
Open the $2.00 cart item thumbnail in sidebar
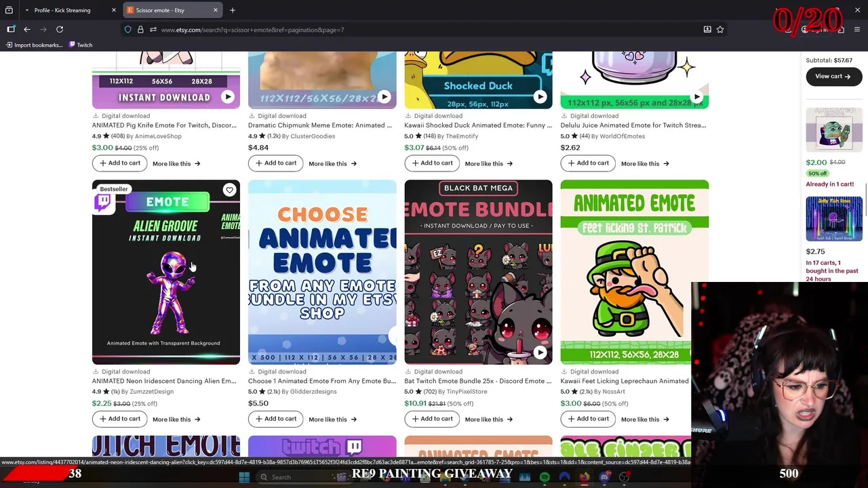point(834,129)
